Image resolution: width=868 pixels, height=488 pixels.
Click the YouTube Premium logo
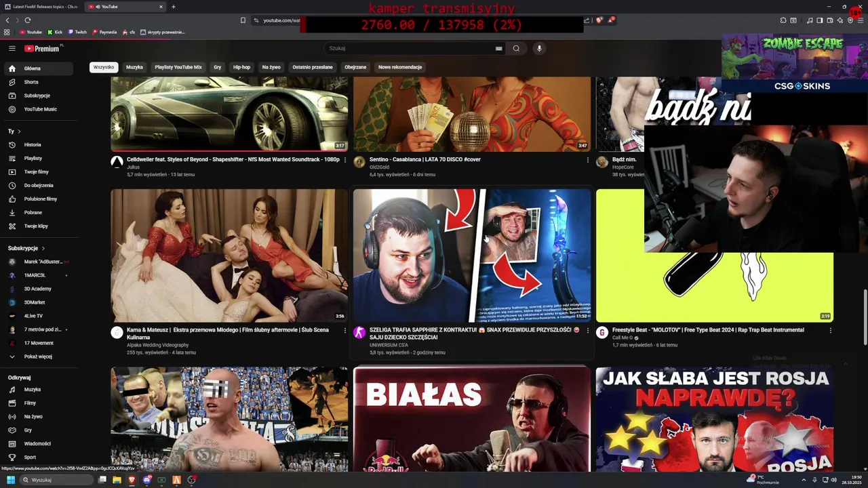point(43,48)
